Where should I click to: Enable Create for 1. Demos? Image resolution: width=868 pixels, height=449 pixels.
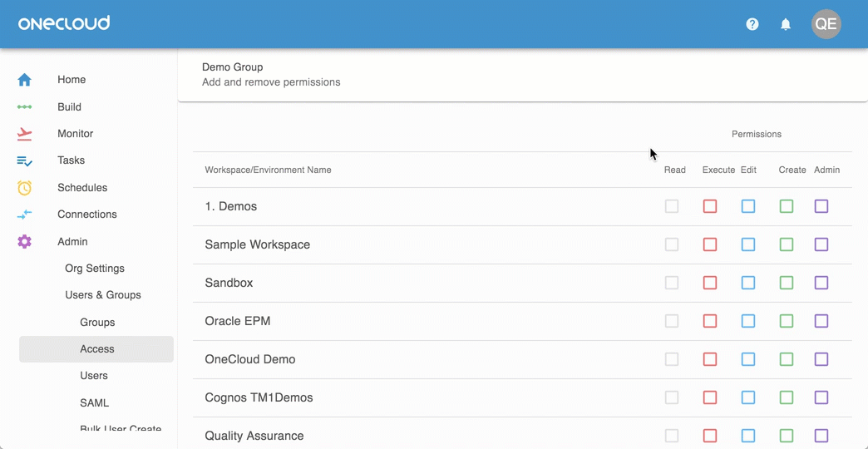pyautogui.click(x=787, y=206)
